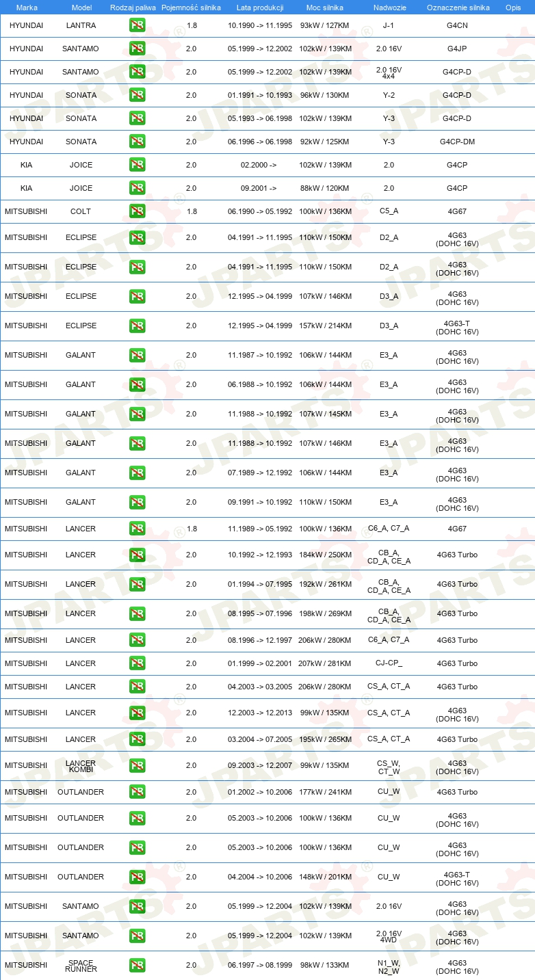535x980 pixels.
Task: Select the fuel icon for Lancer 12.2003 -> 12.2013
Action: tap(137, 713)
